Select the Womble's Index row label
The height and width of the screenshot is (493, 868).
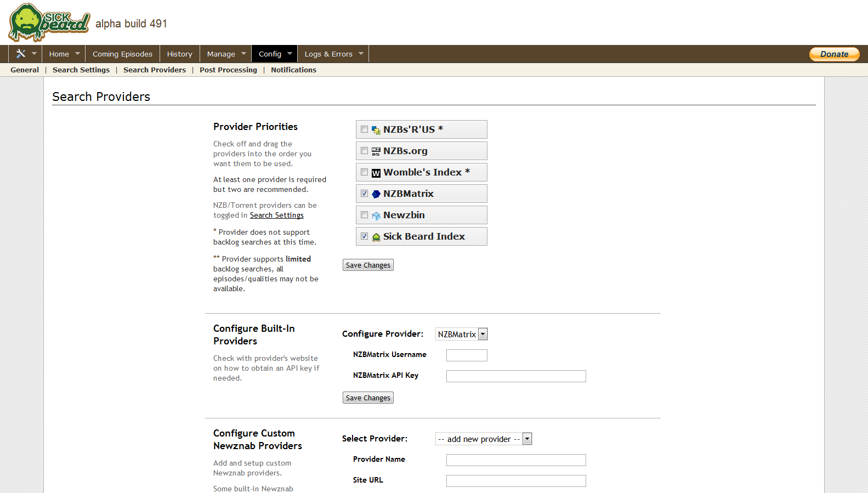point(427,172)
